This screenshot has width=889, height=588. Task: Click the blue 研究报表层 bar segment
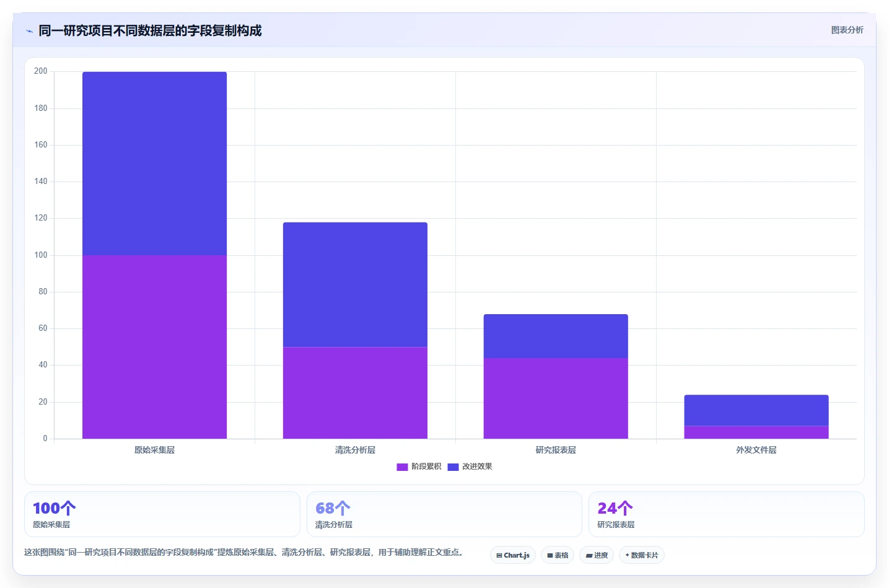coord(556,336)
